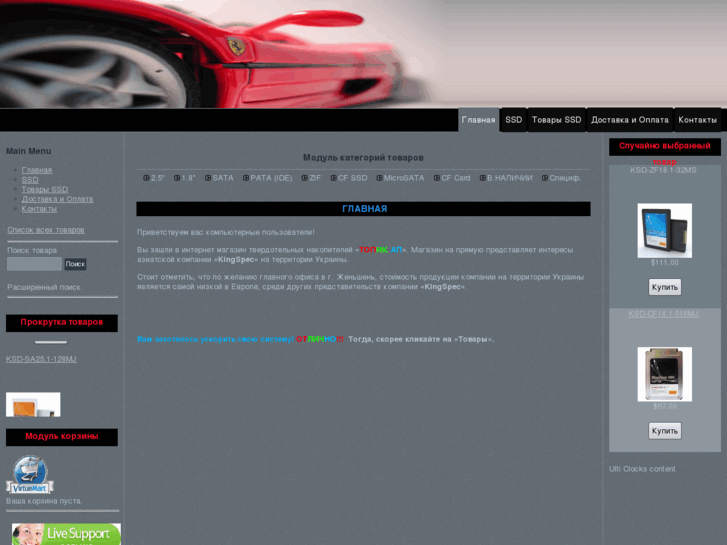Buy the KSD-ZF18.1-32MS product with Купить
This screenshot has width=727, height=545.
(x=664, y=287)
